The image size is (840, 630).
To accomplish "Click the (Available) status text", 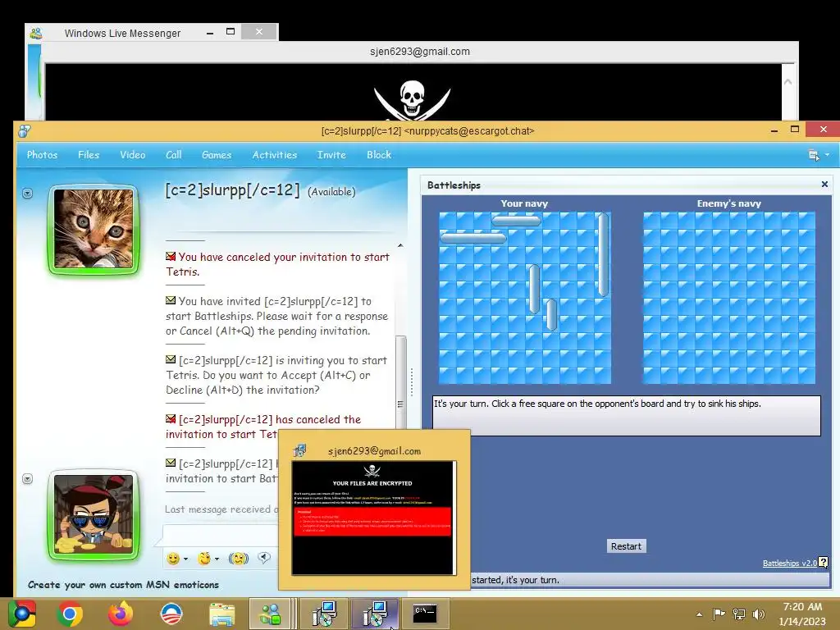I will coord(331,192).
